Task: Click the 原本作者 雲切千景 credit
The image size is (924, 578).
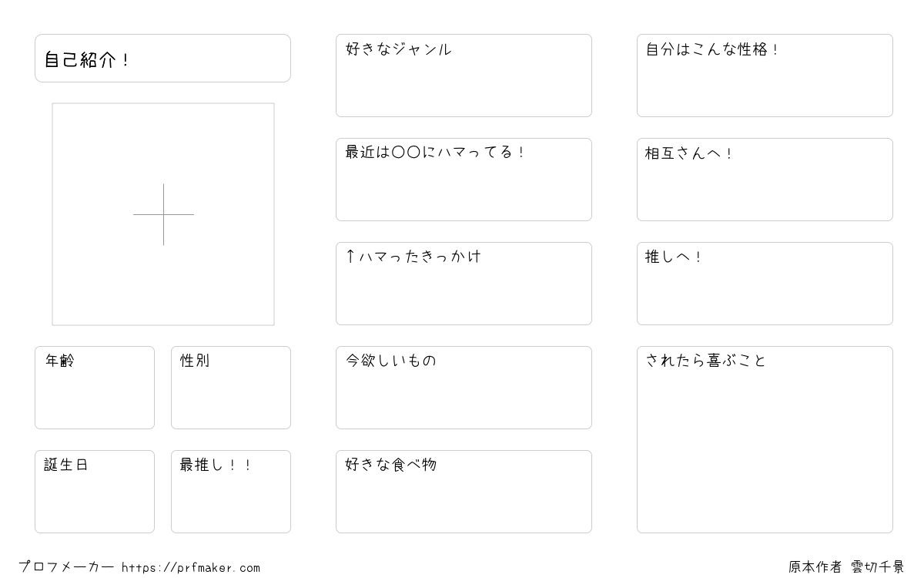Action: [846, 567]
